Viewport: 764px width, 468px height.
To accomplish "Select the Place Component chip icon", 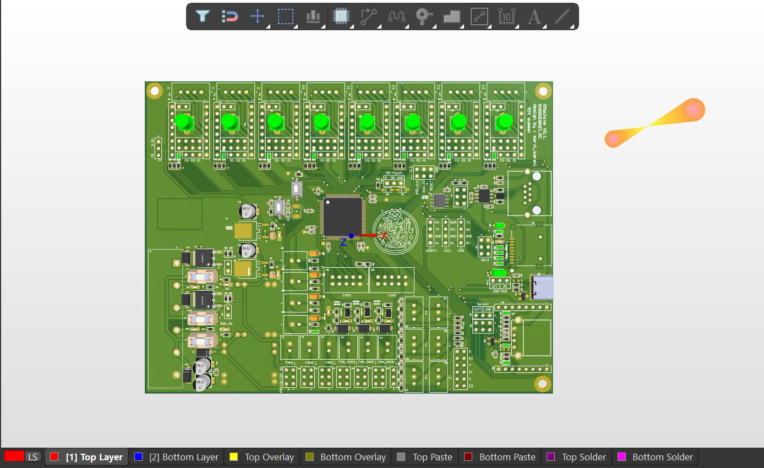I will tap(341, 17).
